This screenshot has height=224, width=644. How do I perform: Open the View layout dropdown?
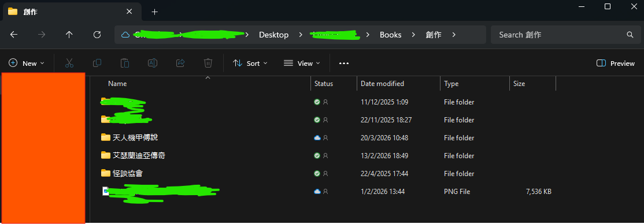[302, 63]
